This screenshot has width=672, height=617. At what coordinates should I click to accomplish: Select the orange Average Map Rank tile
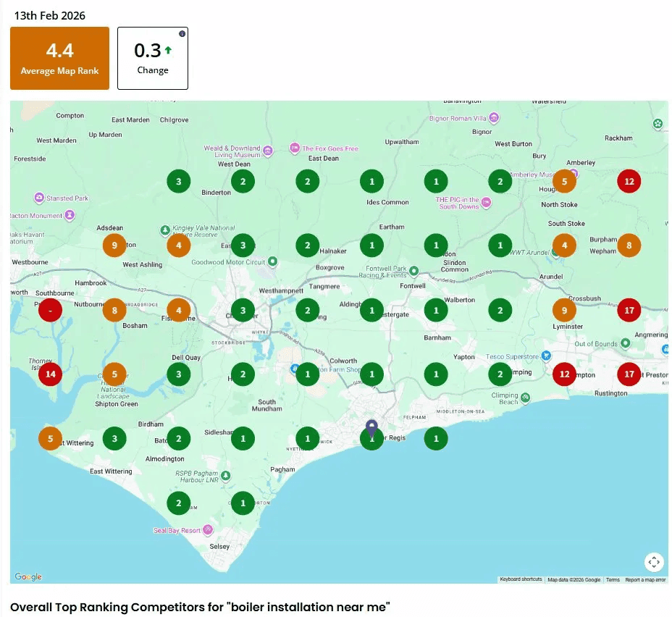pos(59,58)
